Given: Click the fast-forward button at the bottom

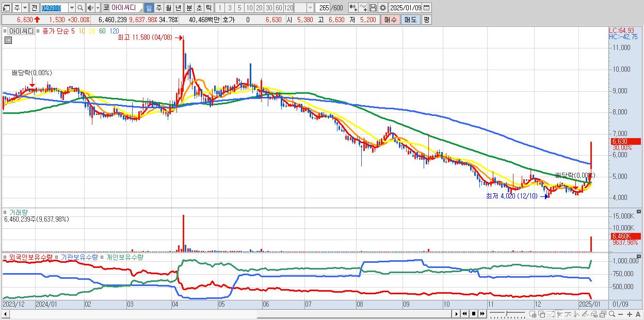Looking at the screenshot, I should (482, 314).
